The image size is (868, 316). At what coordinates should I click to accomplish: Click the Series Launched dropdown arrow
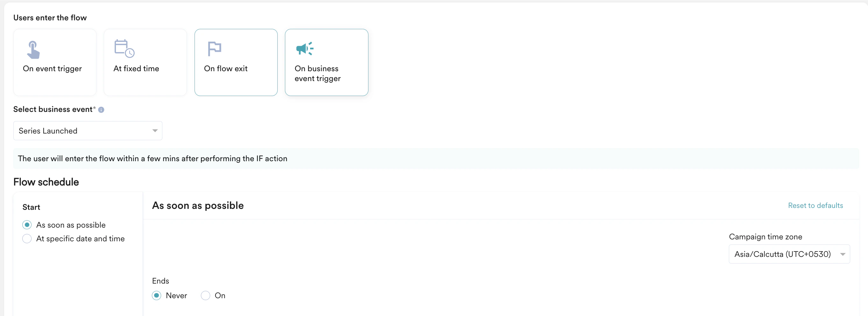[x=155, y=131]
